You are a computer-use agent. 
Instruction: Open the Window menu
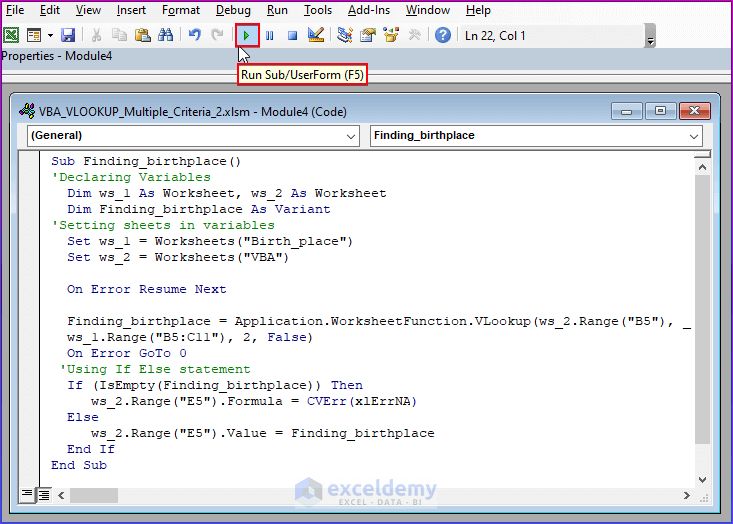(x=427, y=10)
